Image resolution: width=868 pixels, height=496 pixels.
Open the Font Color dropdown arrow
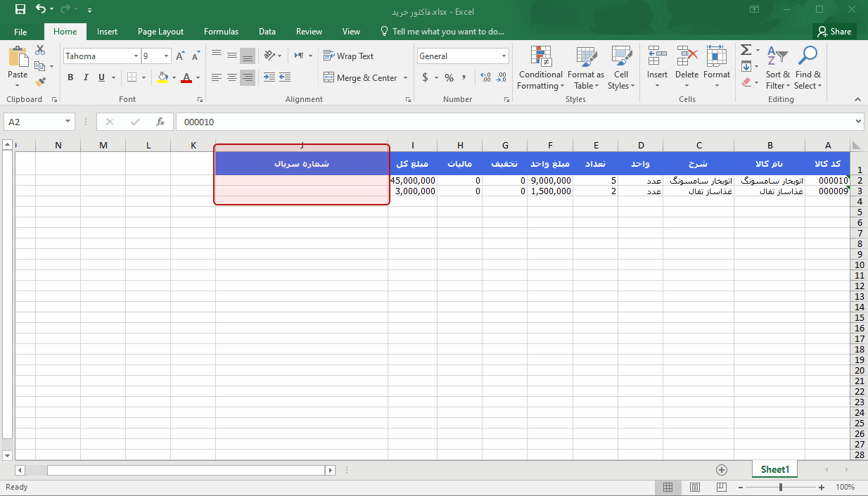(198, 77)
